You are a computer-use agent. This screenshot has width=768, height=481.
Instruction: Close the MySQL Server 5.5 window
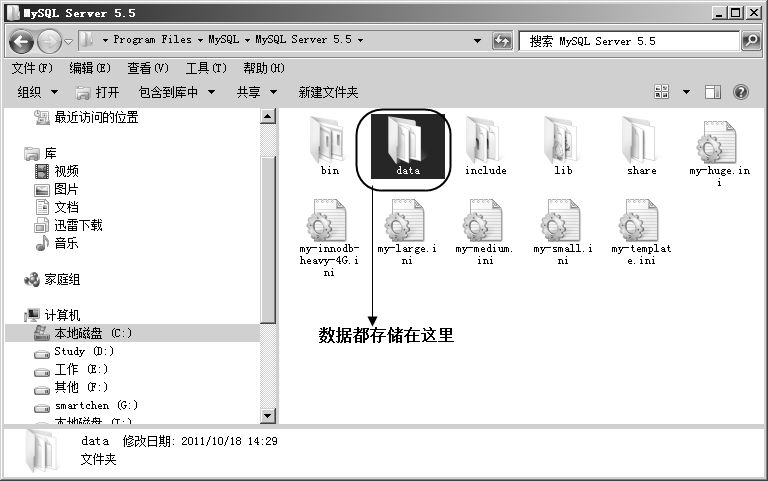[753, 13]
